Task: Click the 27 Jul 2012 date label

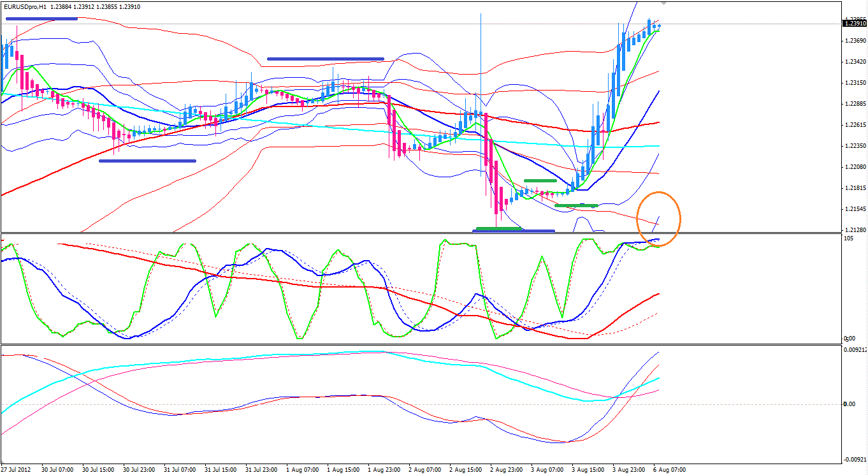Action: 17,469
